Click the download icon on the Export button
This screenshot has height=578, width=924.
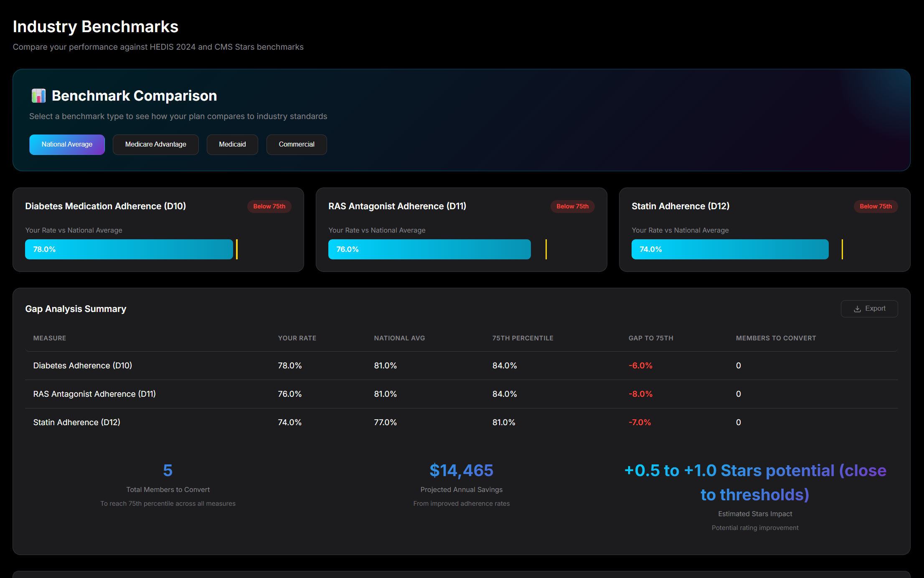click(857, 309)
